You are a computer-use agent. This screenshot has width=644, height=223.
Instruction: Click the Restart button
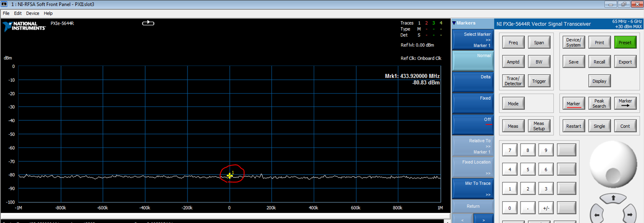point(574,126)
